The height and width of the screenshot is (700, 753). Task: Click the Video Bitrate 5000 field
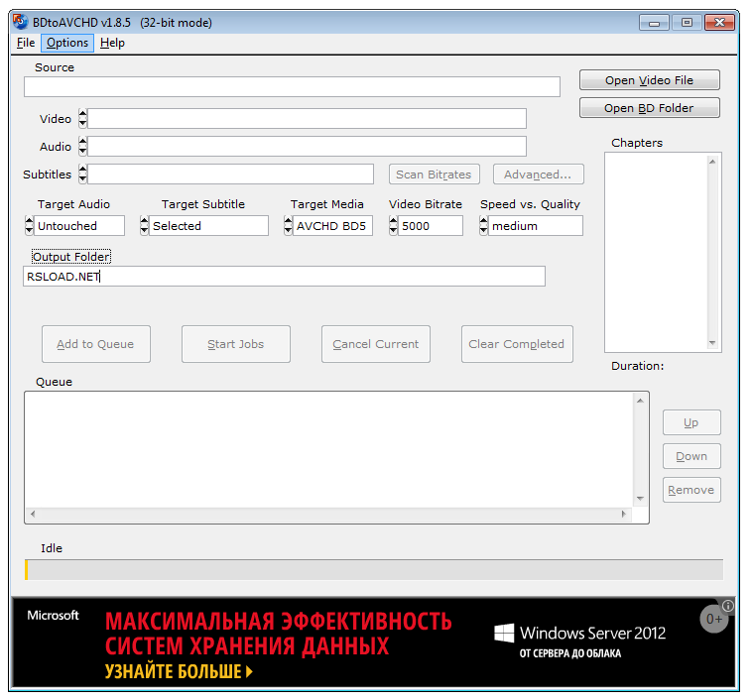point(431,225)
